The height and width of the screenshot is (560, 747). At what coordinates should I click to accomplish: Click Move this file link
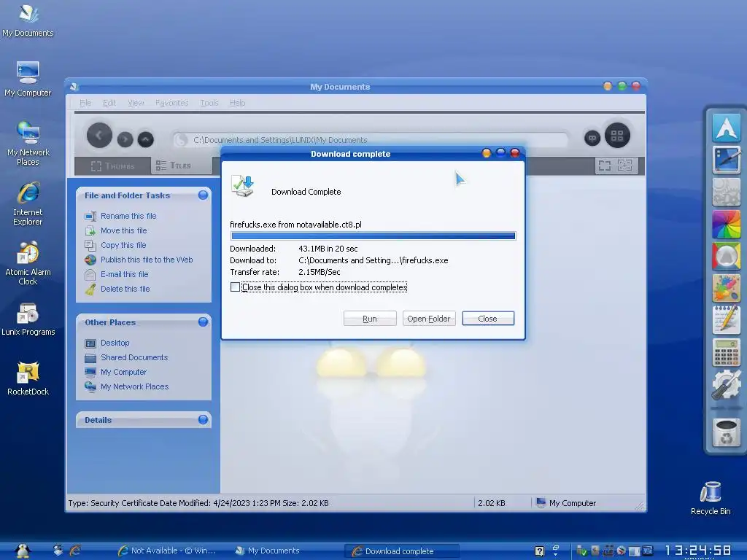click(x=123, y=230)
